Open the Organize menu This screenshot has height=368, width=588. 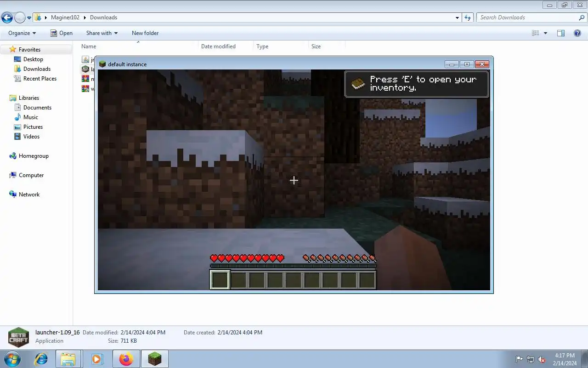pos(22,33)
